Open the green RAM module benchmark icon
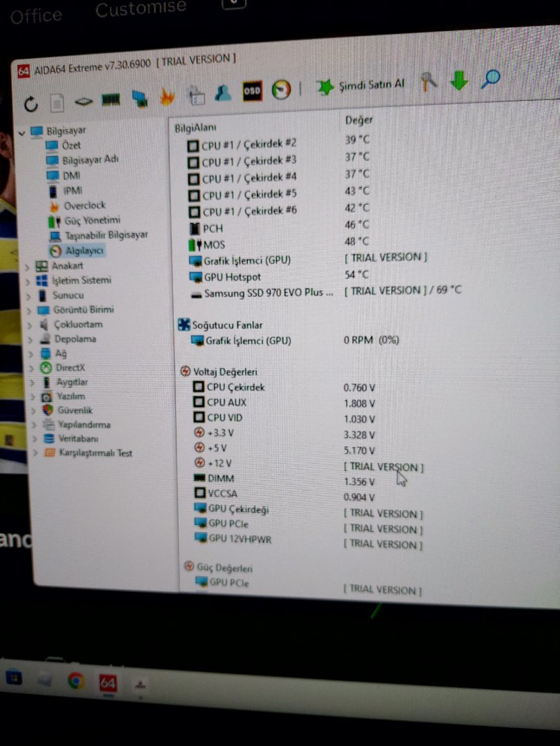The width and height of the screenshot is (560, 746). point(111,99)
